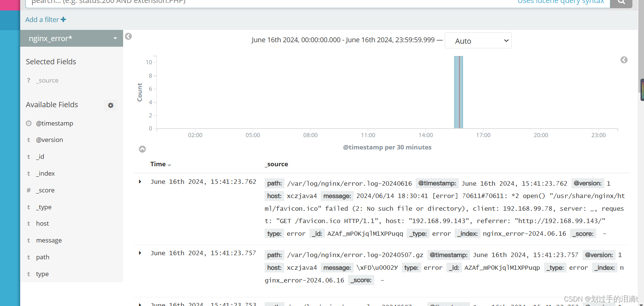Click the Selected Fields heading

point(51,62)
